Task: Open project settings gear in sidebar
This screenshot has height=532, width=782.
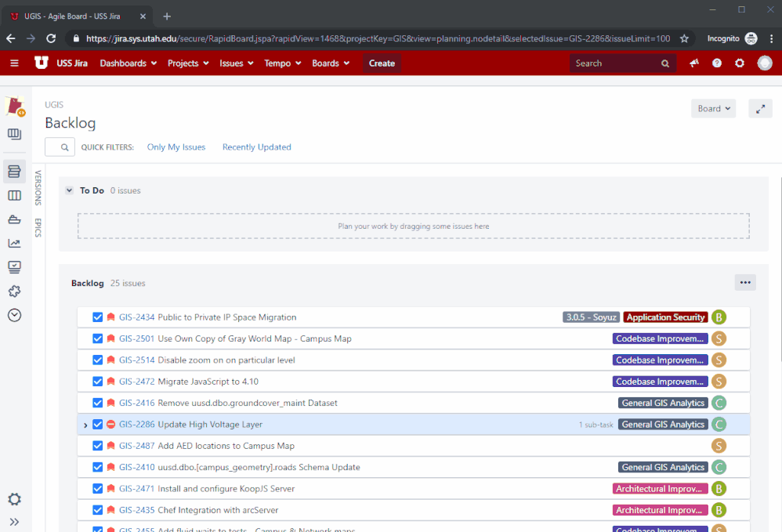Action: (x=14, y=499)
